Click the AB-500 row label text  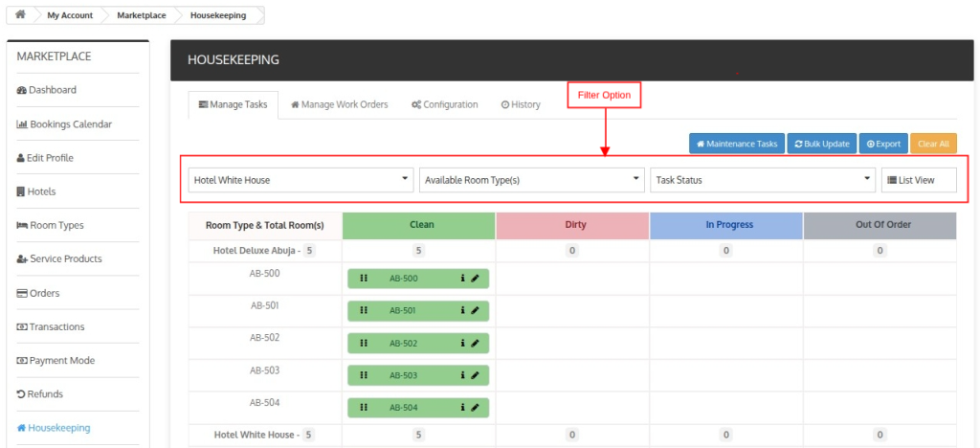264,274
